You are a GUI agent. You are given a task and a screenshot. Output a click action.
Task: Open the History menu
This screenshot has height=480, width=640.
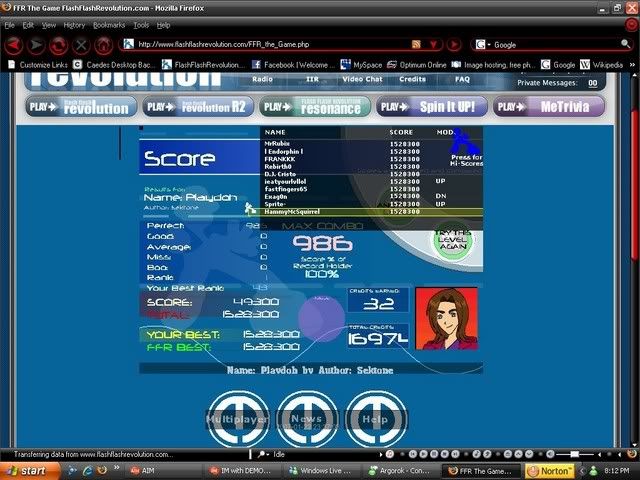click(74, 24)
